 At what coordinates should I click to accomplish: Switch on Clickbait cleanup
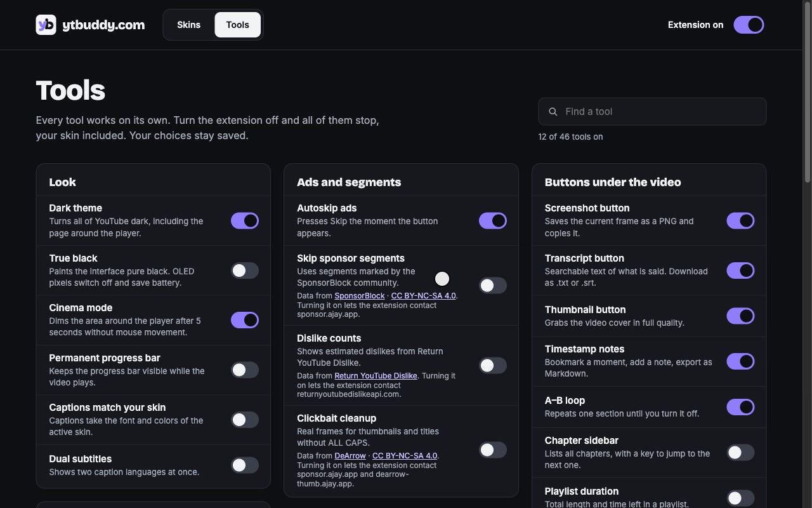tap(493, 450)
